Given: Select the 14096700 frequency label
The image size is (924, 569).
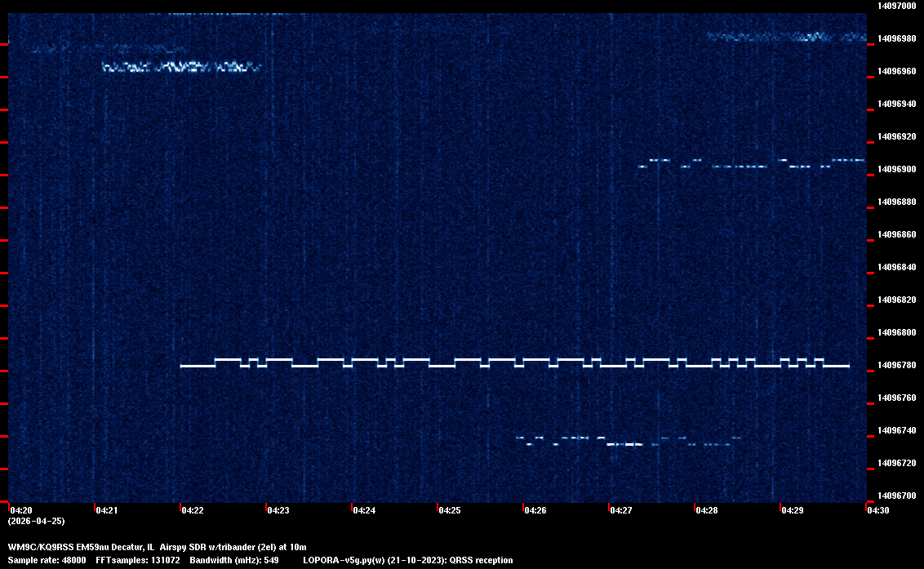Looking at the screenshot, I should point(895,496).
